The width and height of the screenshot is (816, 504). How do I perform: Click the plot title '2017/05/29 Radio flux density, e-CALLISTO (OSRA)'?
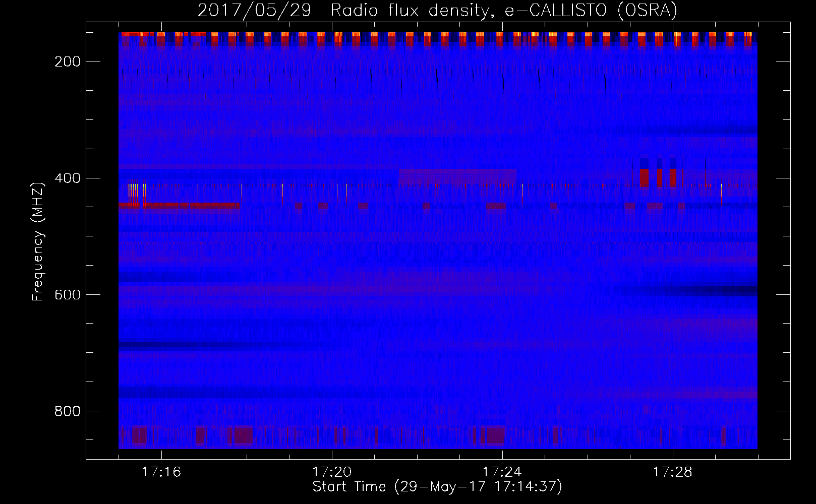(437, 11)
